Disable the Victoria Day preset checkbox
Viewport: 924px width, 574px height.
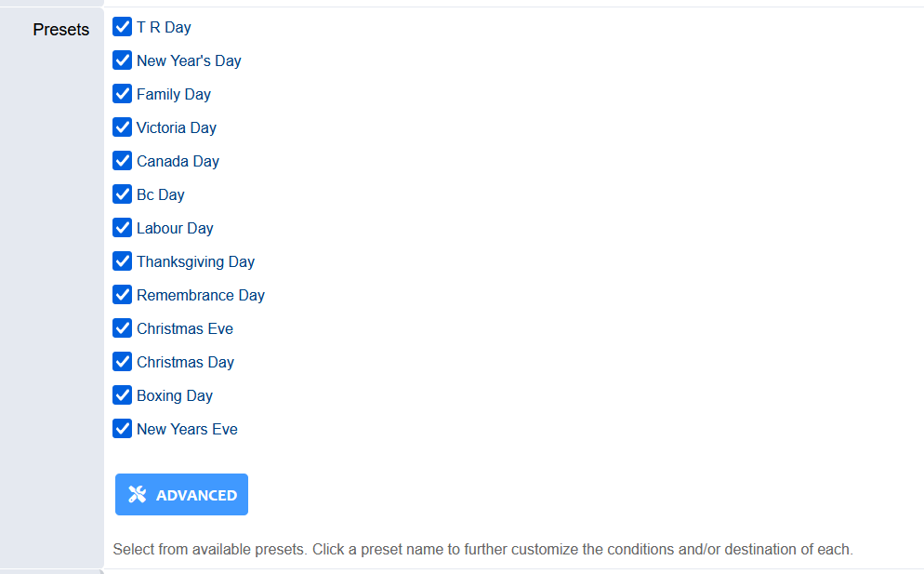coord(122,127)
